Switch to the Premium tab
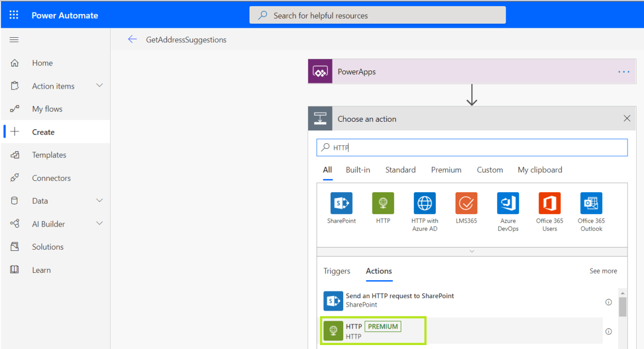644x349 pixels. (x=446, y=170)
